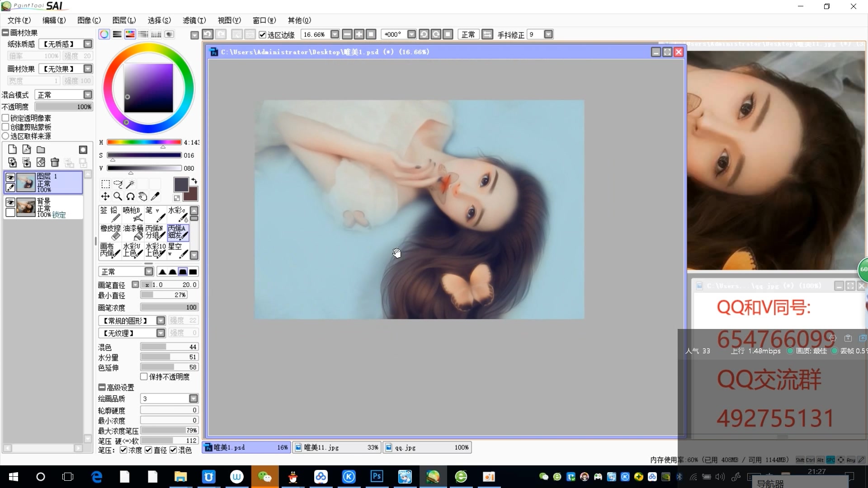Open the 混合模式 blend mode dropdown
This screenshot has width=868, height=488.
pos(88,94)
